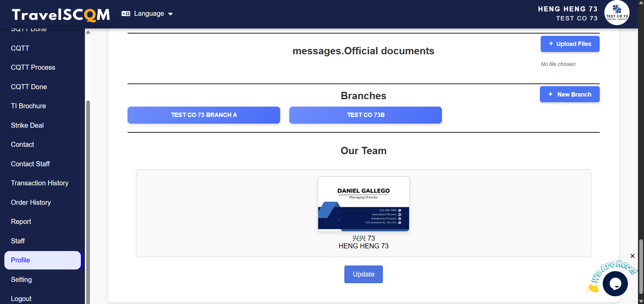The image size is (644, 304).
Task: Click the Upload Files button
Action: (570, 44)
